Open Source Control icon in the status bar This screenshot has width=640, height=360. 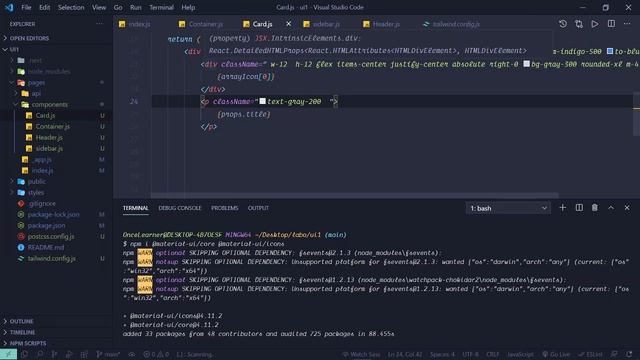[54, 354]
